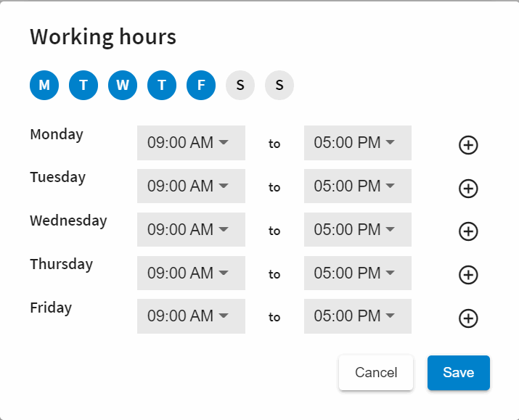Enable the Saturday day circle
Viewport: 519px width, 420px height.
pyautogui.click(x=240, y=85)
